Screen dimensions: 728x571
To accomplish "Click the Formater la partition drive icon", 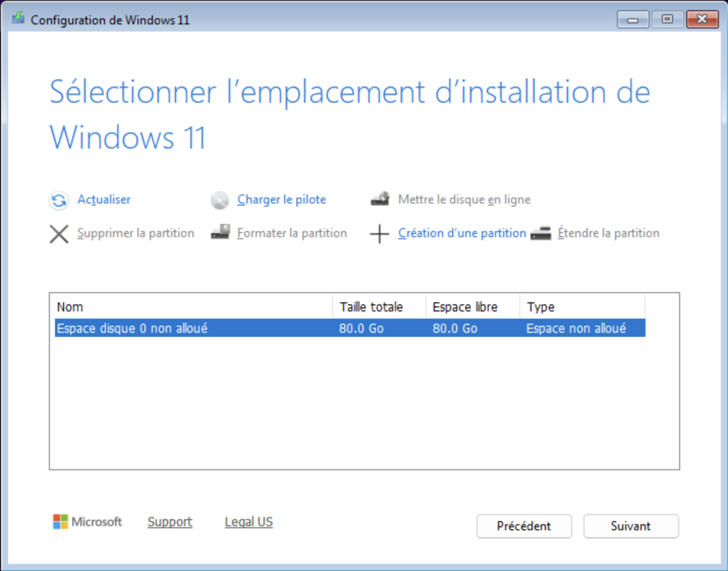I will (220, 232).
